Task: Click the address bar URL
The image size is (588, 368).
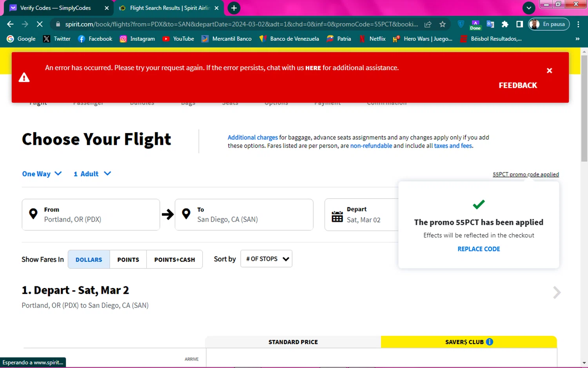Action: (241, 24)
